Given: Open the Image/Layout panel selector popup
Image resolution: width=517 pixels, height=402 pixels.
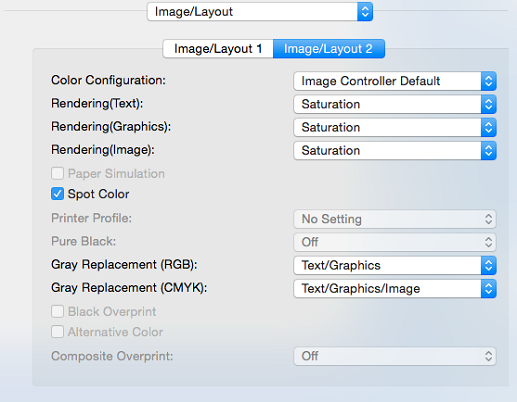Looking at the screenshot, I should [260, 12].
